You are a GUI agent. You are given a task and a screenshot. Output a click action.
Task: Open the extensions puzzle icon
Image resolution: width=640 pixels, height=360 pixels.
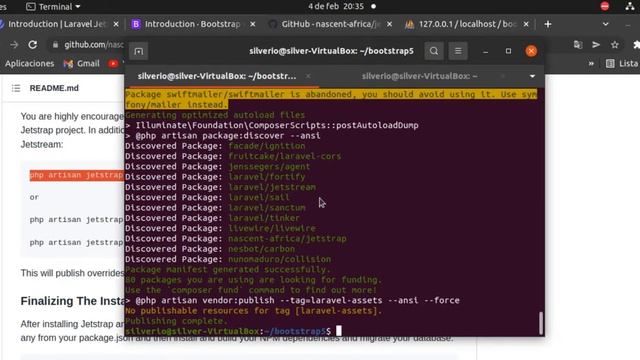tap(636, 45)
